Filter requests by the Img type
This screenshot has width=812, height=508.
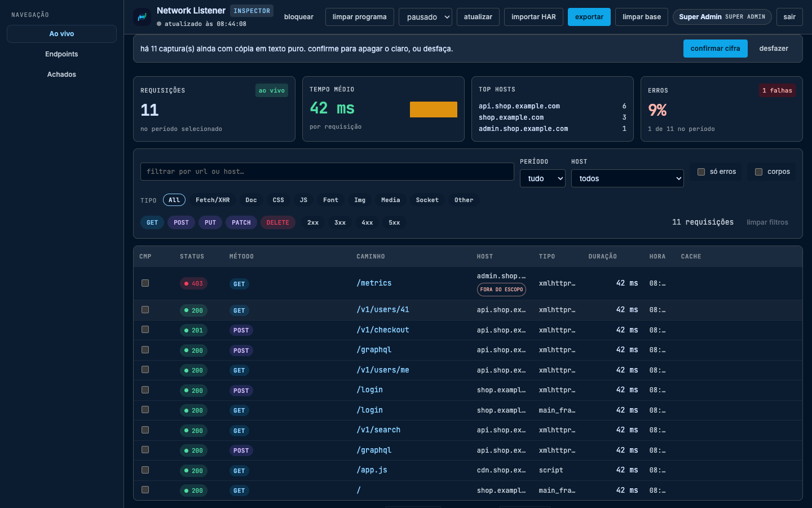(x=360, y=200)
